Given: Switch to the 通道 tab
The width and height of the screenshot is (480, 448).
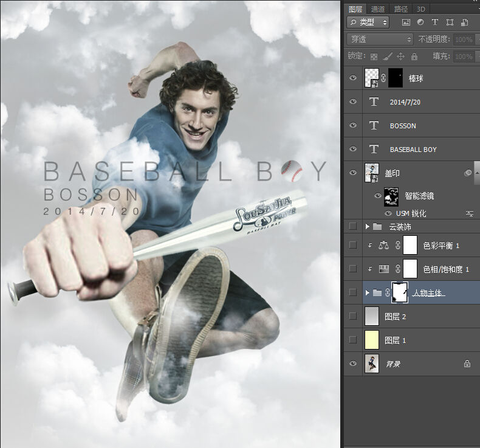Looking at the screenshot, I should point(377,9).
